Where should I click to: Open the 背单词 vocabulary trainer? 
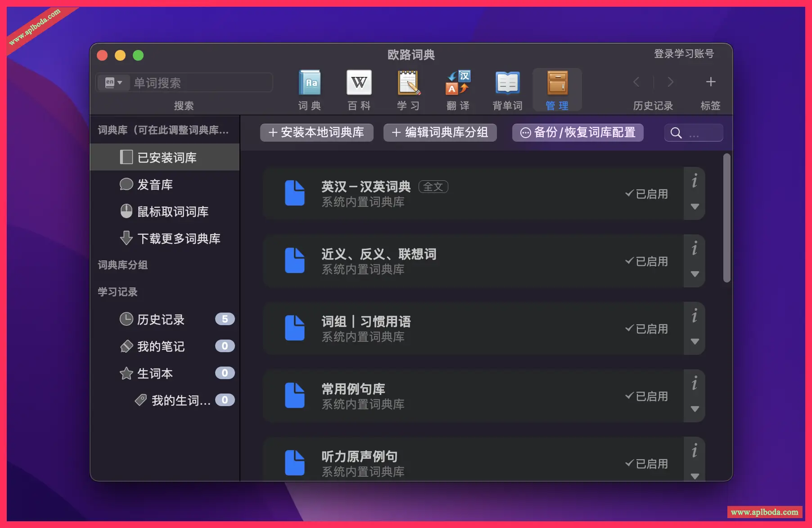(x=507, y=88)
